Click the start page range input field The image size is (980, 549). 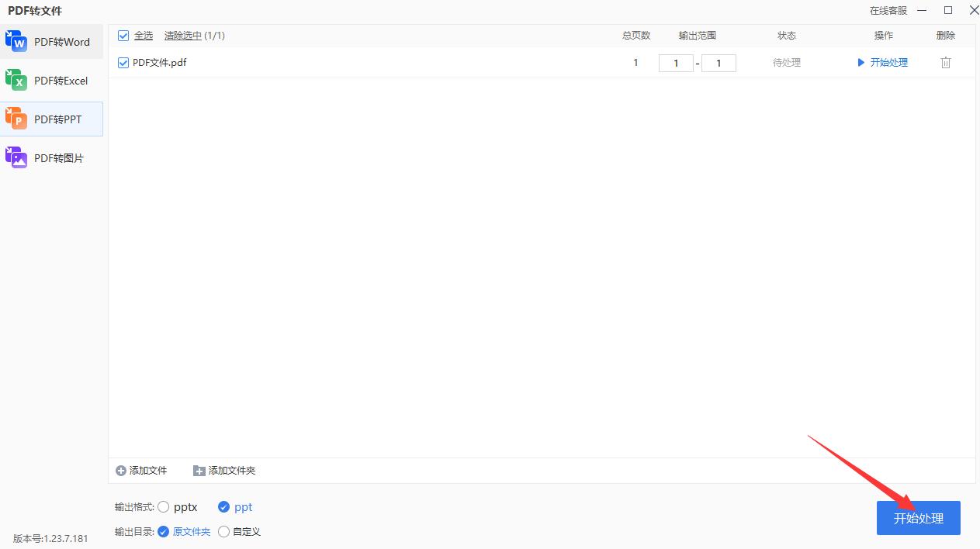click(676, 63)
